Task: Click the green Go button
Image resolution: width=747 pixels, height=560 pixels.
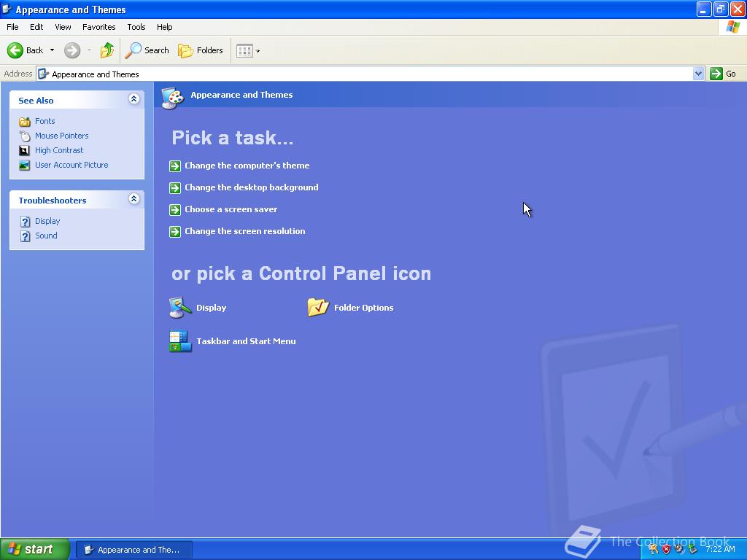Action: pyautogui.click(x=723, y=74)
